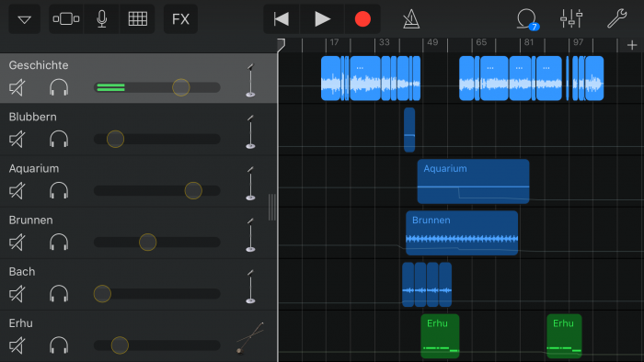The image size is (644, 362).
Task: Solo the Bach track
Action: click(59, 294)
